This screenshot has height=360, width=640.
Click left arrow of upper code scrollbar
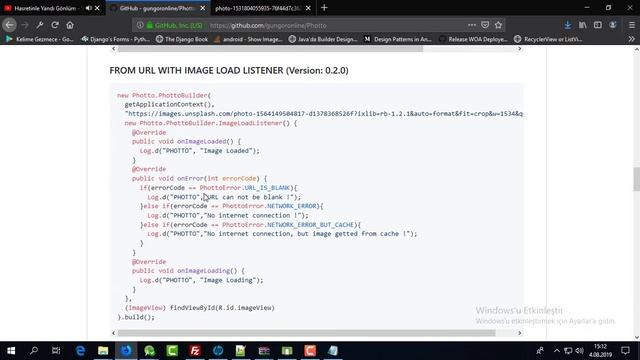(113, 49)
